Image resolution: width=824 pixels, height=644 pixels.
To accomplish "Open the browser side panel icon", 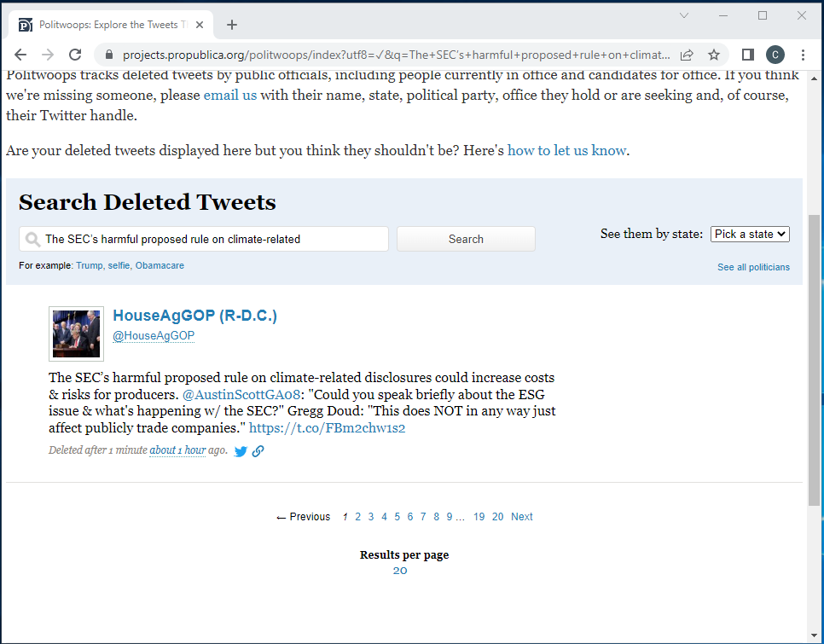I will coord(748,55).
